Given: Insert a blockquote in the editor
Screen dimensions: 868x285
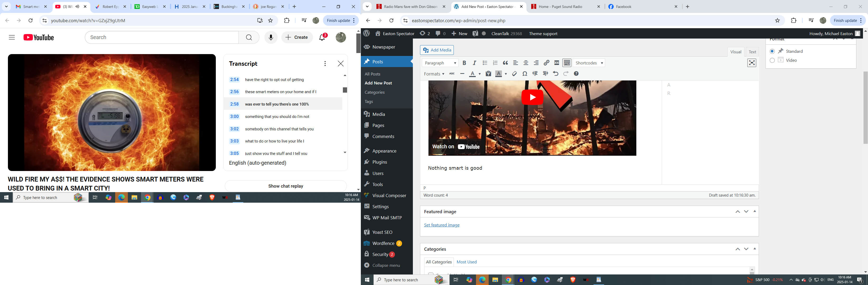Looking at the screenshot, I should (505, 63).
